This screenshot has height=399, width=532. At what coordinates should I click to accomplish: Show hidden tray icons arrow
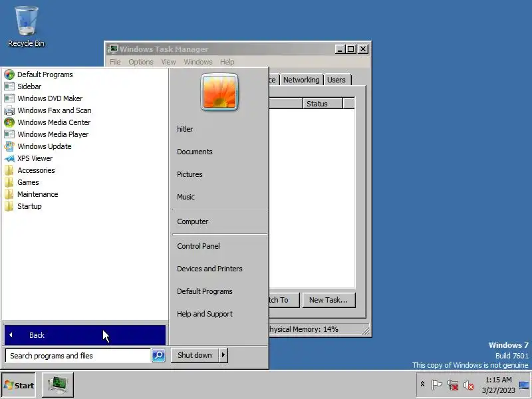(422, 384)
